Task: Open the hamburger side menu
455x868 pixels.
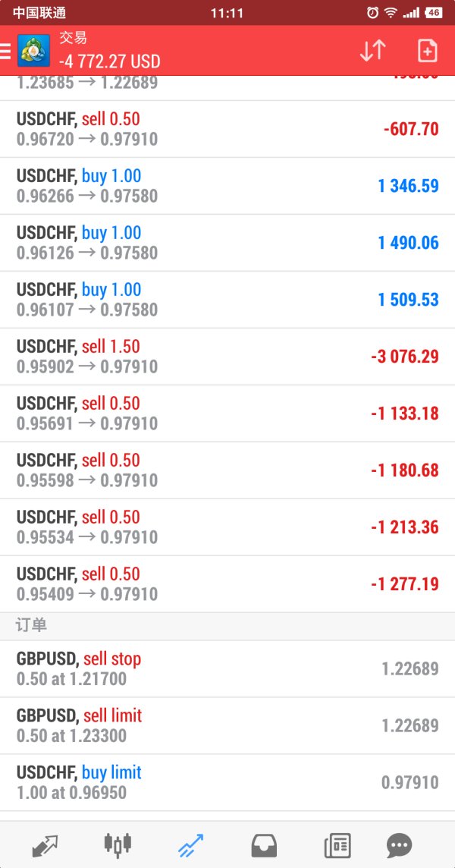Action: (x=5, y=50)
